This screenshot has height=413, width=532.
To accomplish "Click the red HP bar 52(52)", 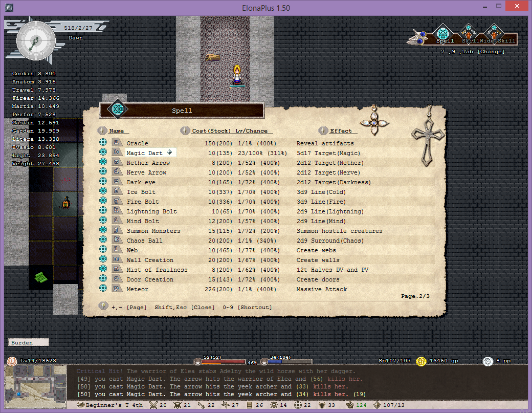I will (x=223, y=362).
